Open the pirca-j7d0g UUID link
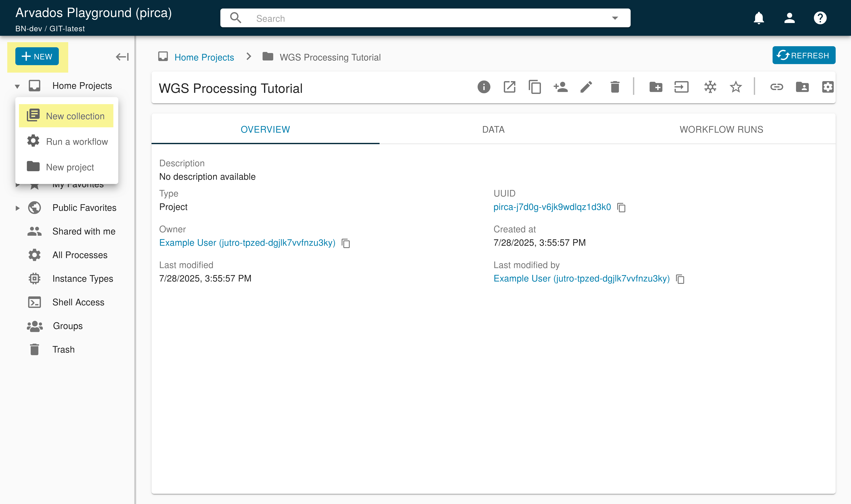 [x=552, y=207]
